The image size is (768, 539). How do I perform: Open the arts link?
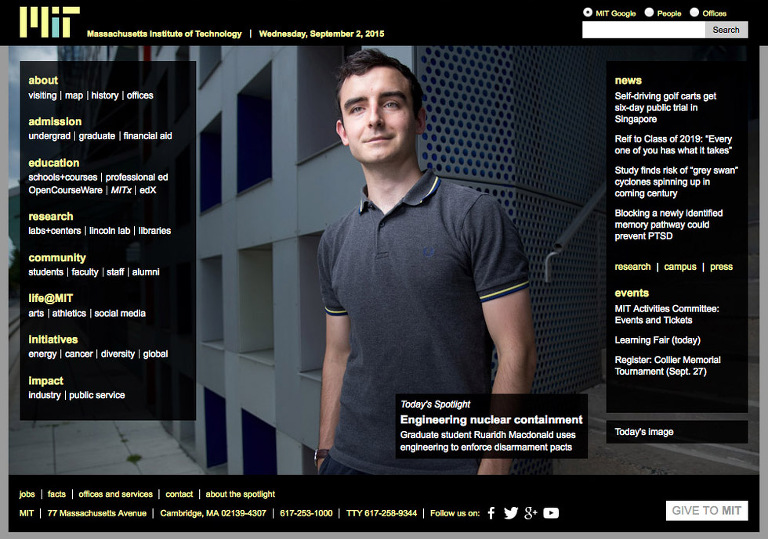(x=36, y=313)
